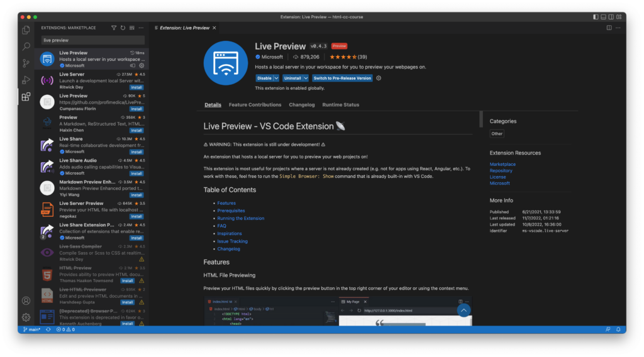Click the search extensions input field

[93, 40]
